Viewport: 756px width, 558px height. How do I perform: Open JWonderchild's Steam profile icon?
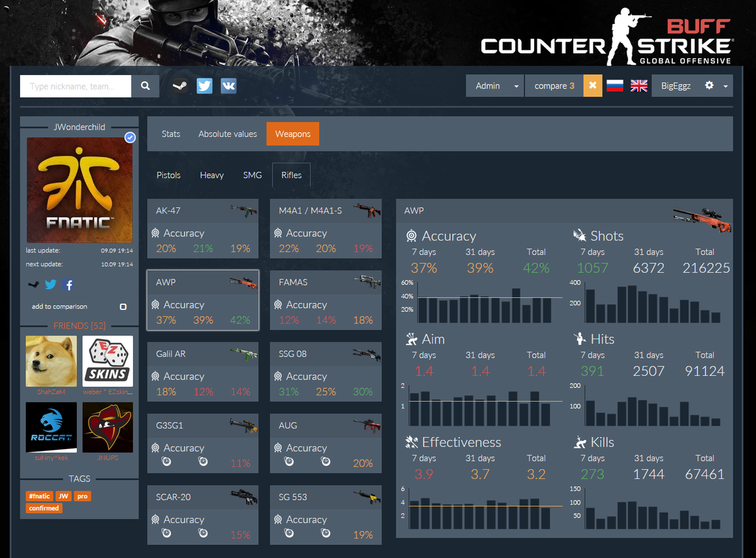tap(33, 285)
